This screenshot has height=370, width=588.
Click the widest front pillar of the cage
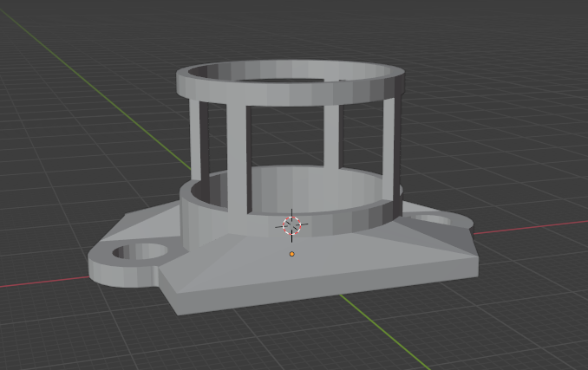236,158
